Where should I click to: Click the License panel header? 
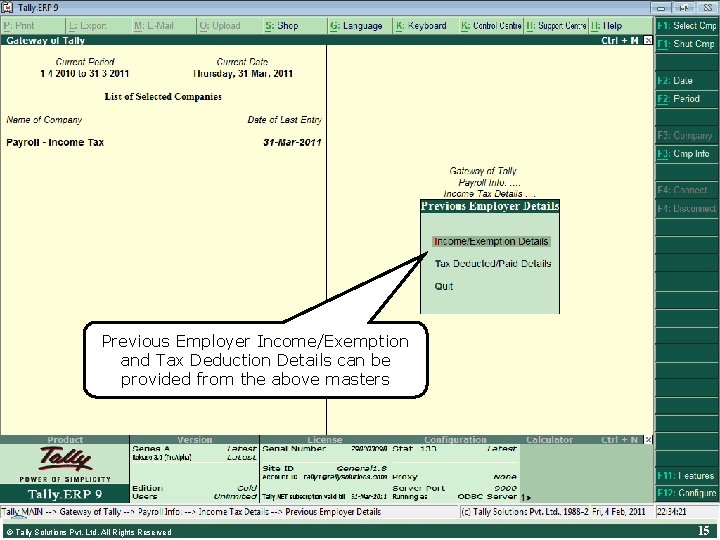pyautogui.click(x=325, y=440)
